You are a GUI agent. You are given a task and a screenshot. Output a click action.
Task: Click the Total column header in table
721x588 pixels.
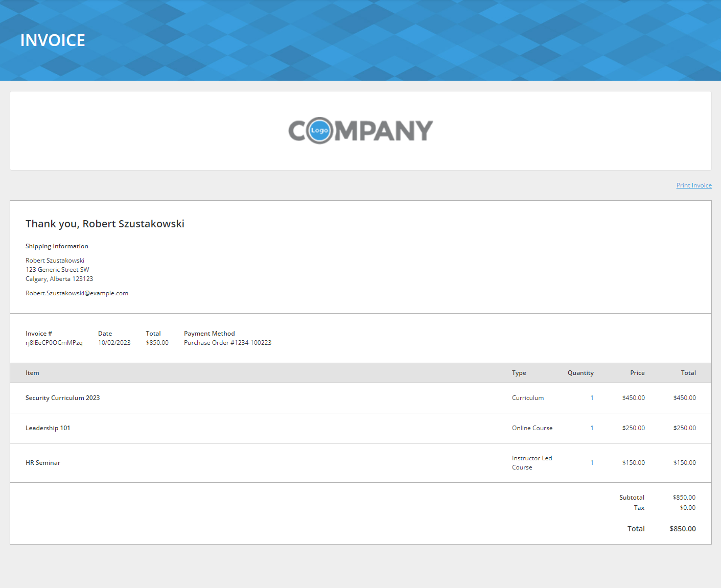click(688, 373)
